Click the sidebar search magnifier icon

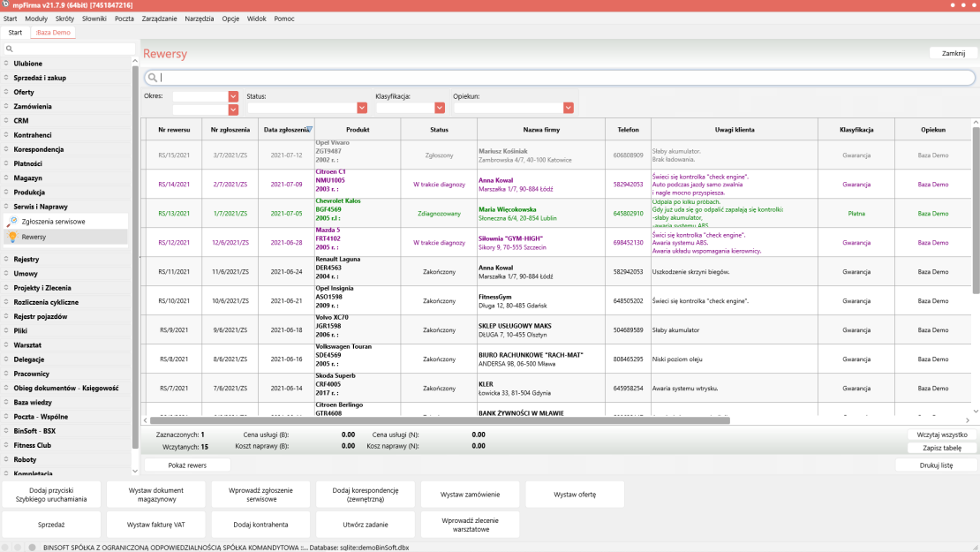[10, 49]
